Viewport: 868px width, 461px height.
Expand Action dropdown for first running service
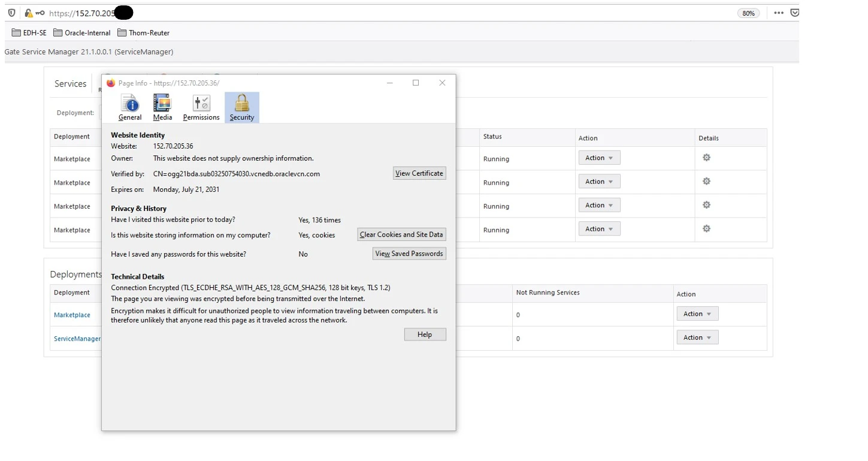pos(599,158)
